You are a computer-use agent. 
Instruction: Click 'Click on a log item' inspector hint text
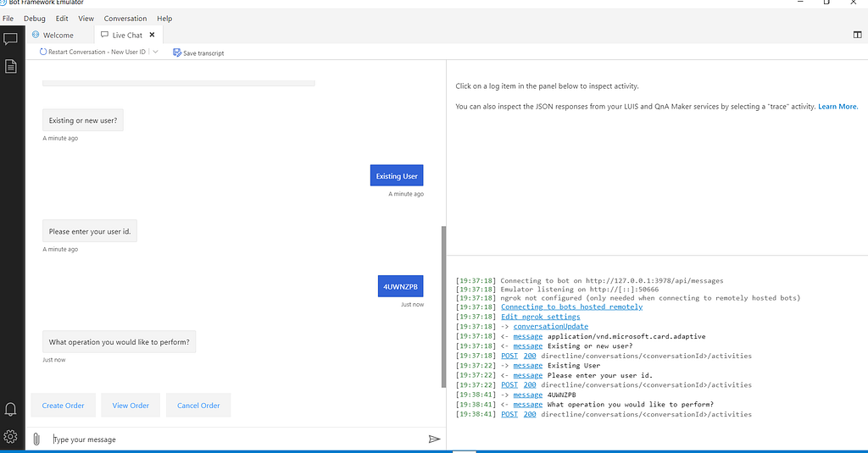(x=547, y=86)
